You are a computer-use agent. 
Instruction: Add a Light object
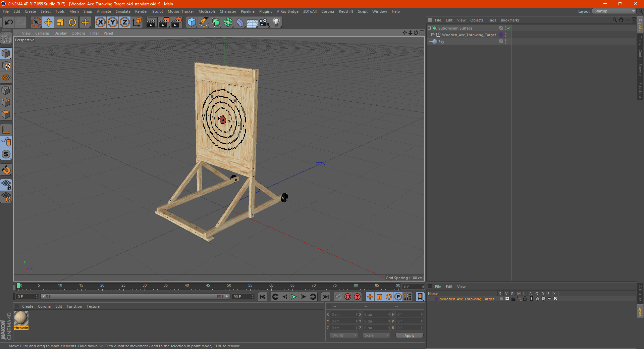(x=276, y=22)
